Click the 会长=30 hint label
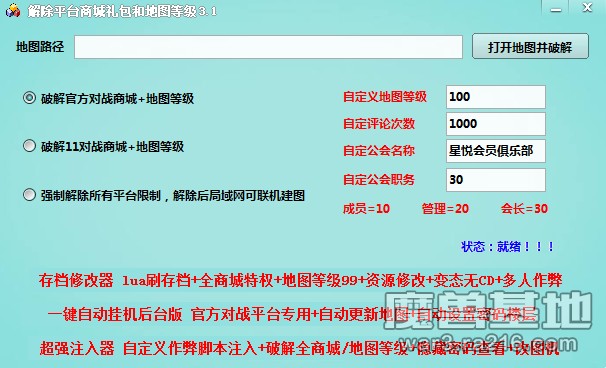The height and width of the screenshot is (368, 606). (524, 209)
